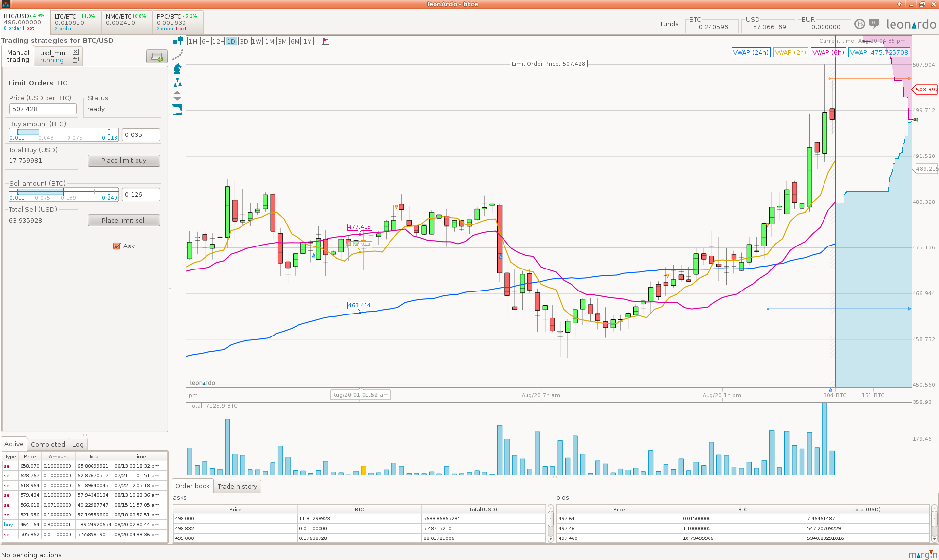The height and width of the screenshot is (560, 939).
Task: Select the 1H timeframe
Action: point(193,41)
